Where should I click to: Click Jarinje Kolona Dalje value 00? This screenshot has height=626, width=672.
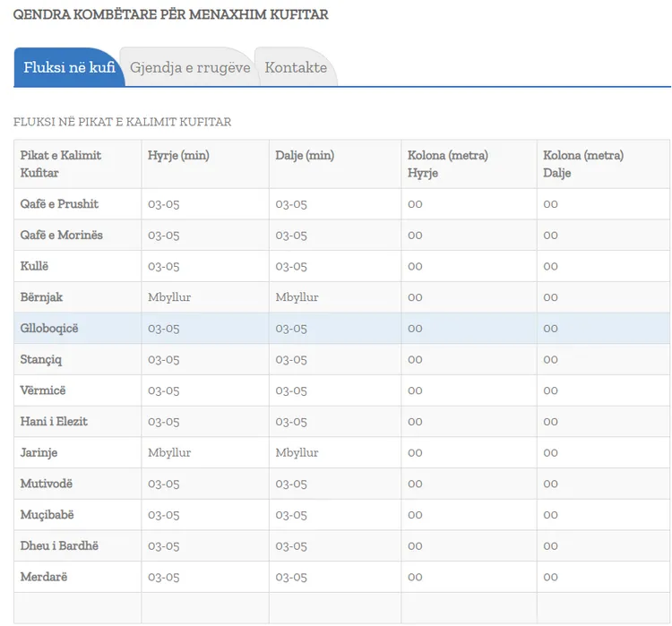(x=550, y=453)
